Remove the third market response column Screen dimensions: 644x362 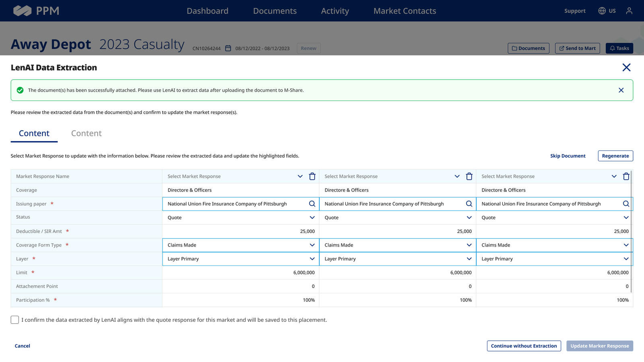[x=626, y=176]
